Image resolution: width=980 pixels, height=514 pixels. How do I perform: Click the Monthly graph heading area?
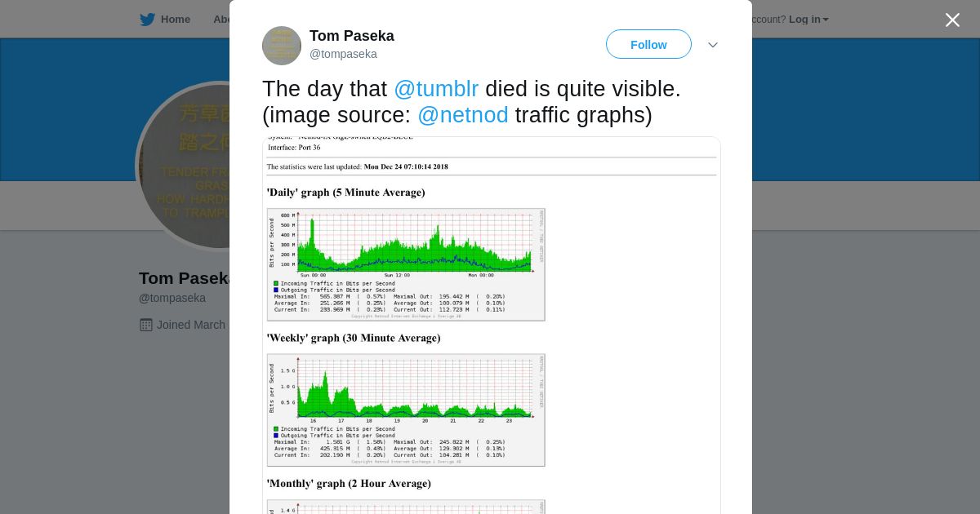click(x=349, y=484)
